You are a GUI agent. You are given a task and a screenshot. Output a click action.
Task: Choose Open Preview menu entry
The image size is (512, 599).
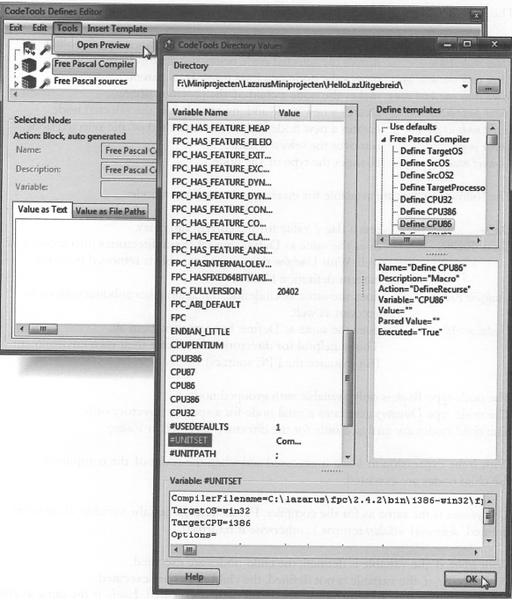tap(103, 45)
